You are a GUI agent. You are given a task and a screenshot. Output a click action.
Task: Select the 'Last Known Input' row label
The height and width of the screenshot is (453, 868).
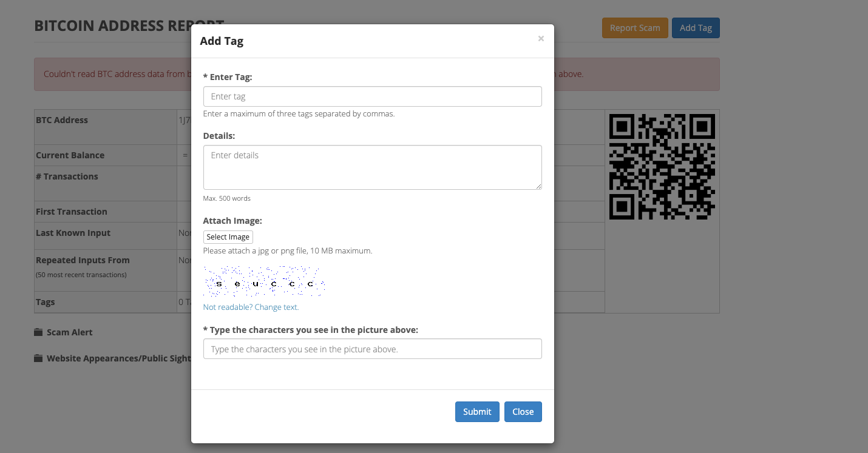click(73, 233)
